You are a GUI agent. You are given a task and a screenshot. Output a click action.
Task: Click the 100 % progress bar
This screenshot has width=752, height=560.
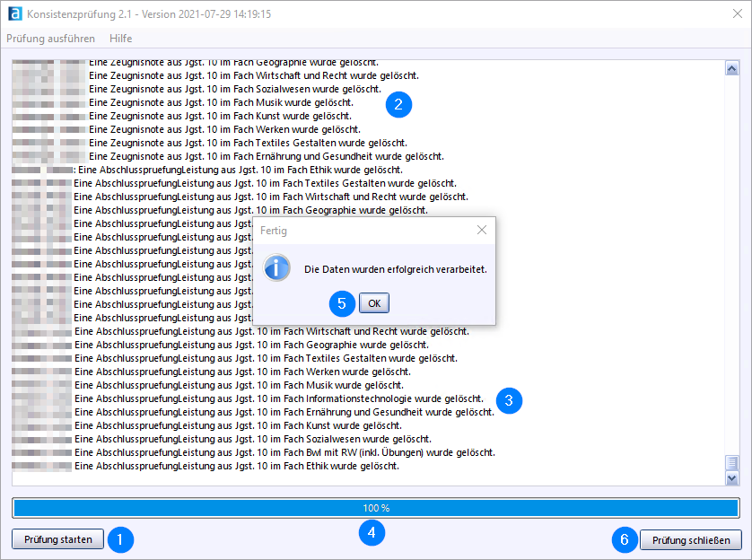coord(376,508)
